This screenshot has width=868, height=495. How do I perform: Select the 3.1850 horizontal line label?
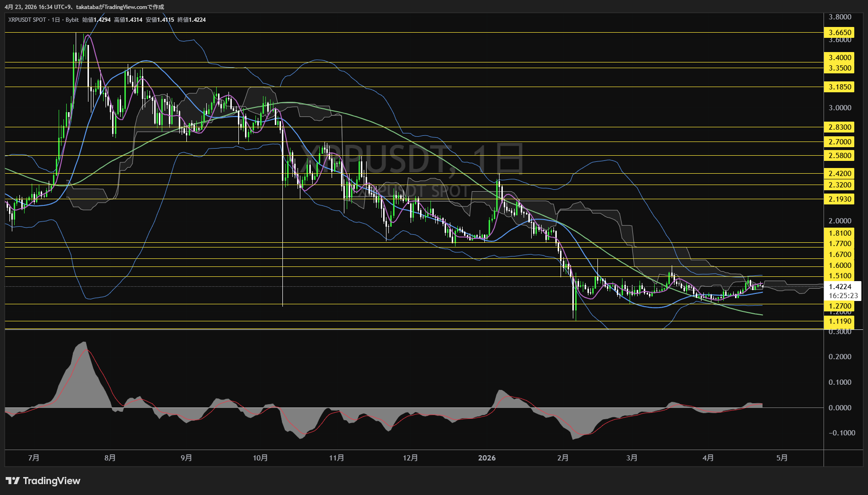tap(840, 87)
